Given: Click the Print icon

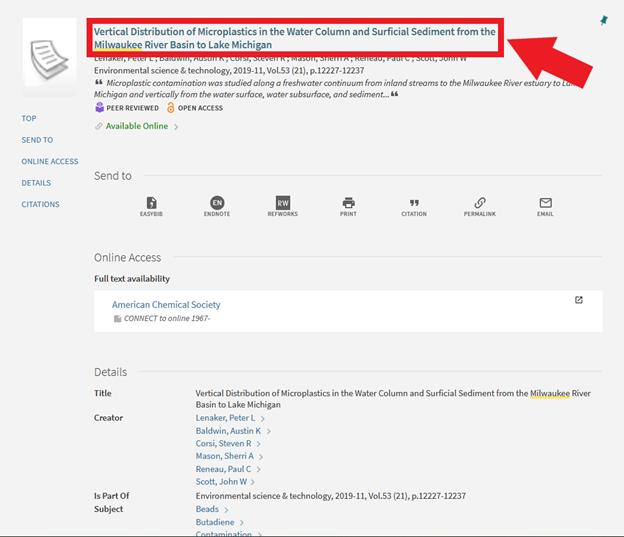Looking at the screenshot, I should (348, 203).
